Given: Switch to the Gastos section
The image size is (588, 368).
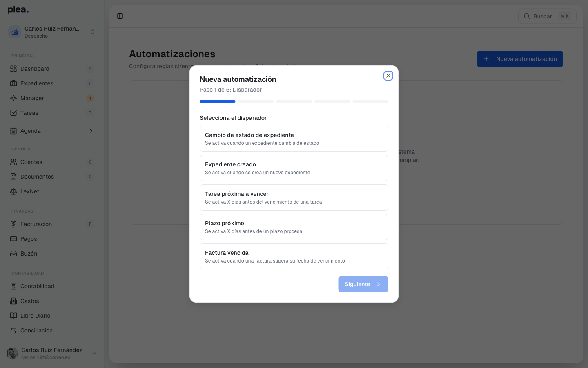Looking at the screenshot, I should coord(29,301).
